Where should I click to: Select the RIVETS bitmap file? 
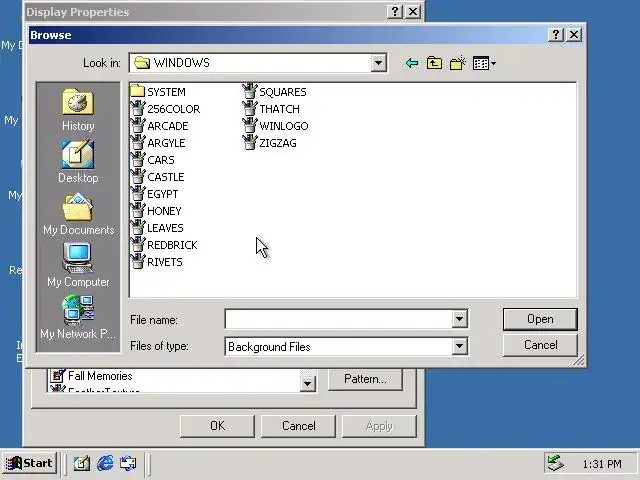pyautogui.click(x=157, y=262)
